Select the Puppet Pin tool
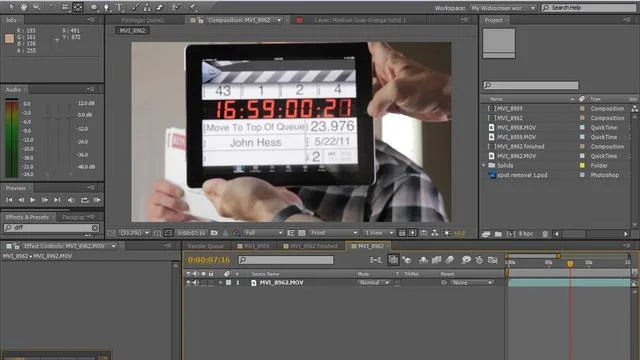640x360 pixels. (193, 7)
